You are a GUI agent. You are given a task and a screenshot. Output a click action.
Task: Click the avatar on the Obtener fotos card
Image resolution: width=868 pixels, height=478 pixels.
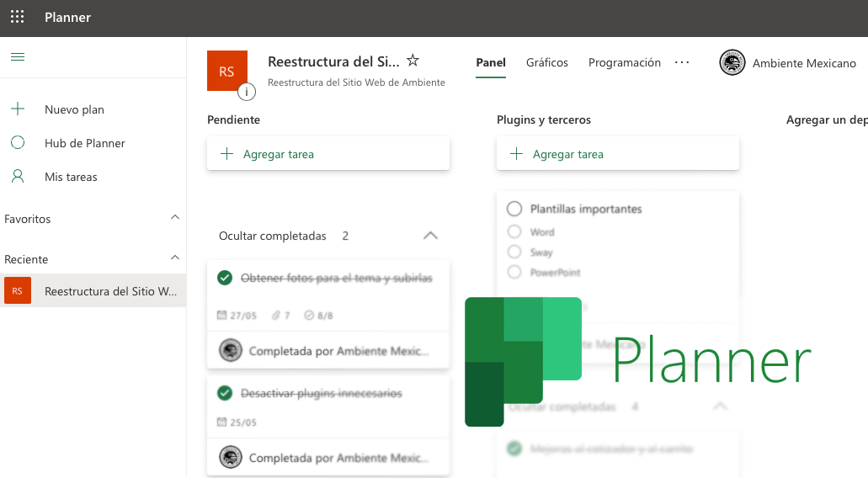pyautogui.click(x=231, y=350)
